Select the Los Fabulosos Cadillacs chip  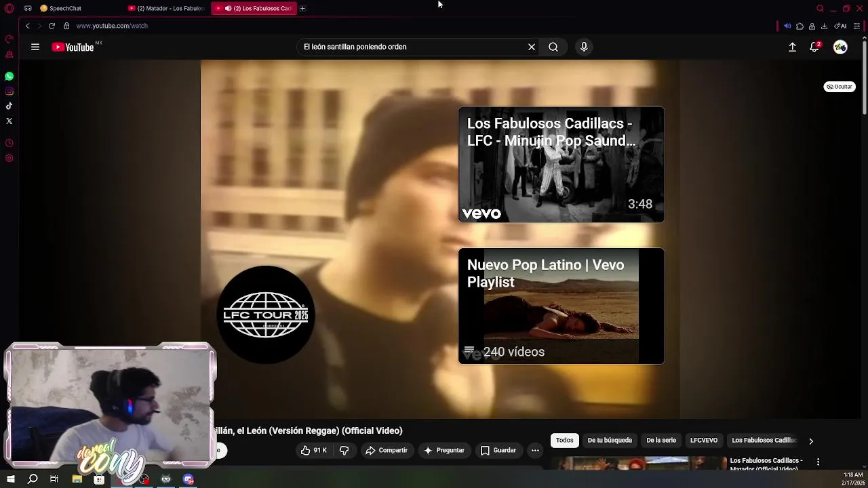tap(764, 441)
